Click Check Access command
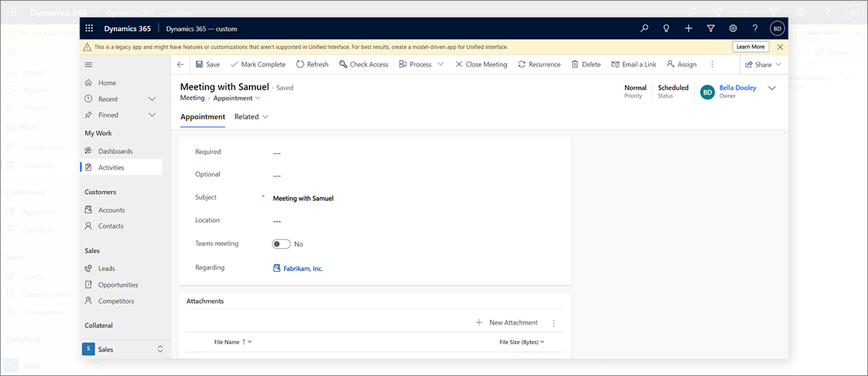868x376 pixels. [x=363, y=64]
